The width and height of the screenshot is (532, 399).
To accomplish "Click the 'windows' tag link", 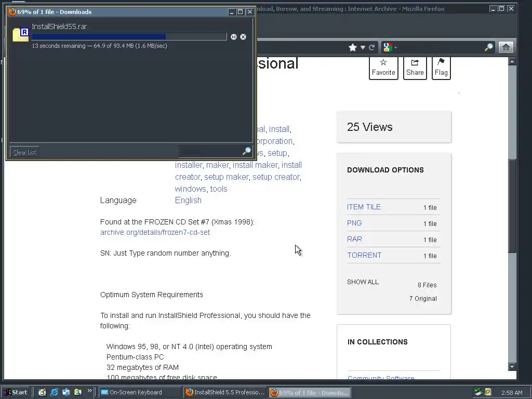I will click(190, 189).
